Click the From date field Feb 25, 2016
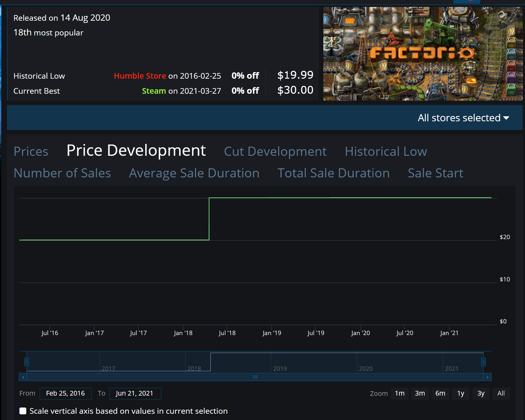 pyautogui.click(x=66, y=393)
